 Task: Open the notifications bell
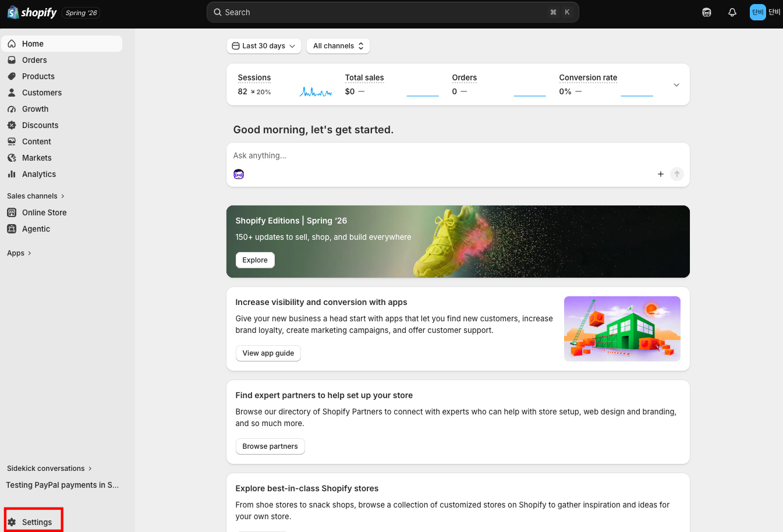point(732,12)
